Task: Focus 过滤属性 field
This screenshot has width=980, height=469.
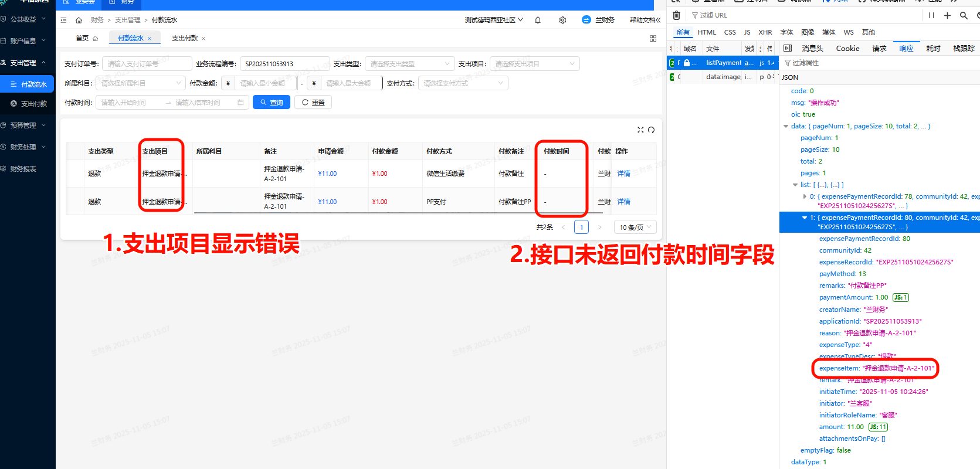Action: [x=880, y=63]
